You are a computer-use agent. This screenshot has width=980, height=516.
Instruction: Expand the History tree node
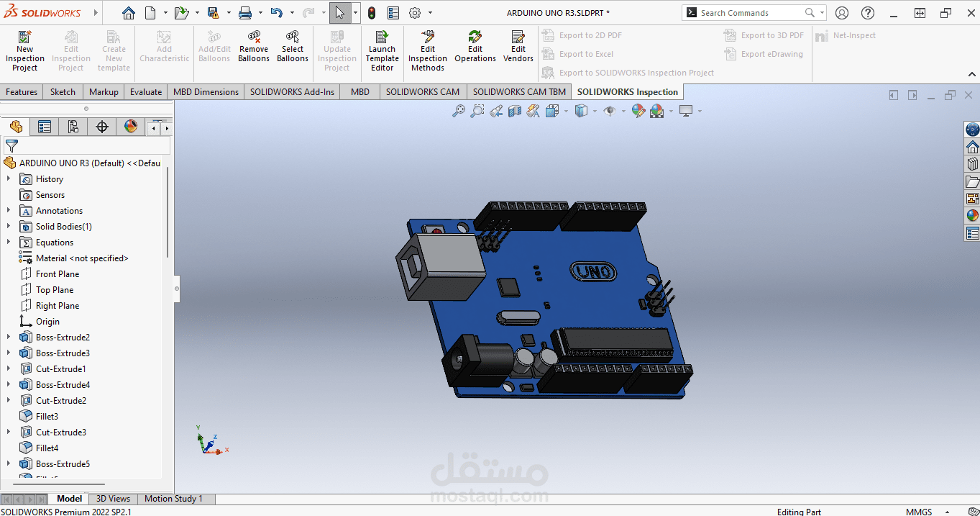(9, 178)
